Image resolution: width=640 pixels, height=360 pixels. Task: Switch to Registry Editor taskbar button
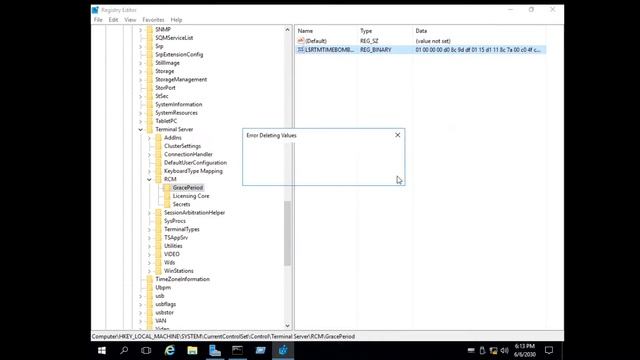coord(283,350)
